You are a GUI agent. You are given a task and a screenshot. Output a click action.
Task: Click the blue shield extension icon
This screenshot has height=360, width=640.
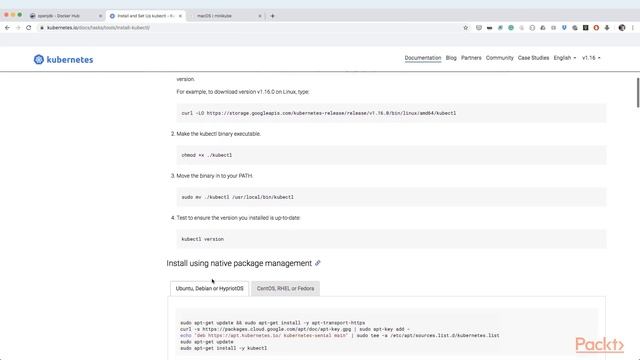pos(564,28)
